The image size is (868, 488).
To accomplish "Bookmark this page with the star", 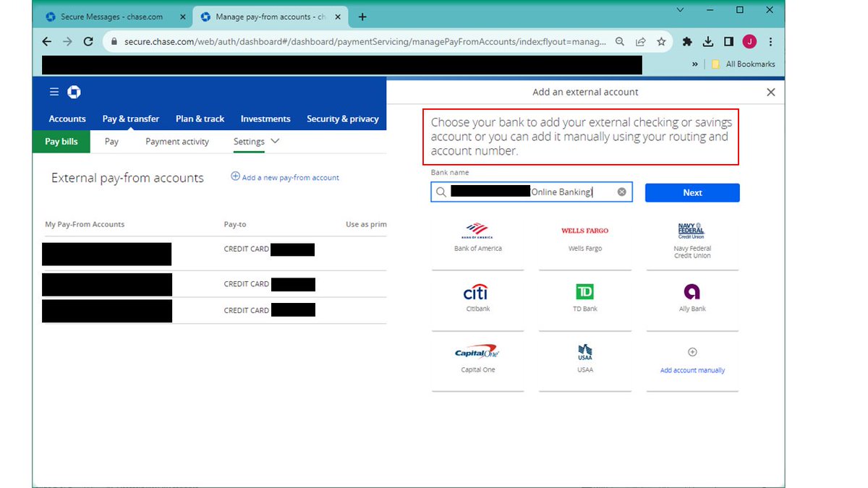I will pos(661,42).
